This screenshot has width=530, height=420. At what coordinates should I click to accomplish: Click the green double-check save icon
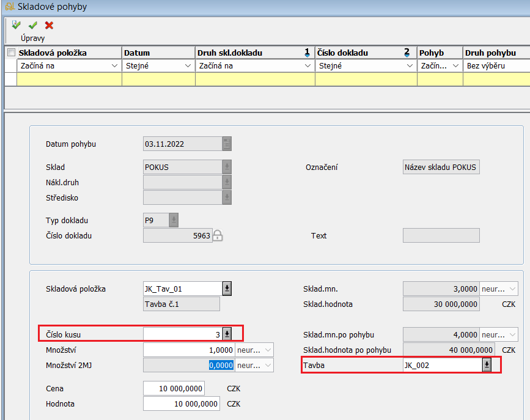[x=16, y=26]
